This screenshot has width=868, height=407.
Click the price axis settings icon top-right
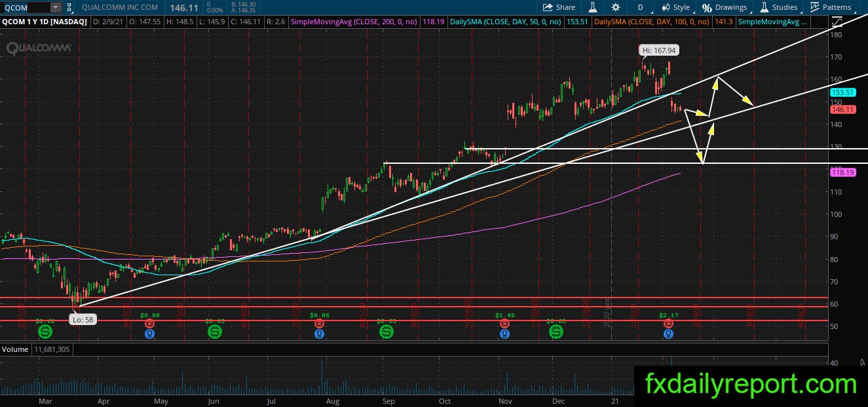837,22
